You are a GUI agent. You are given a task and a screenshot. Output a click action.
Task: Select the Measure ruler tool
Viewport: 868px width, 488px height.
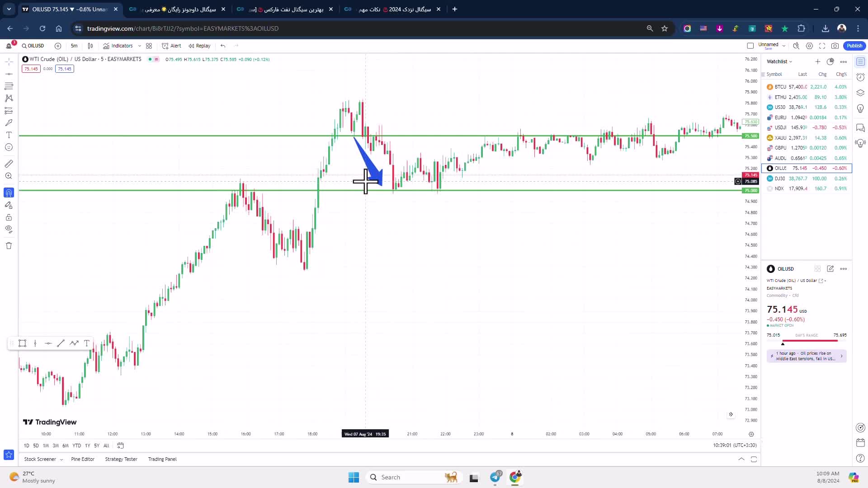[9, 164]
